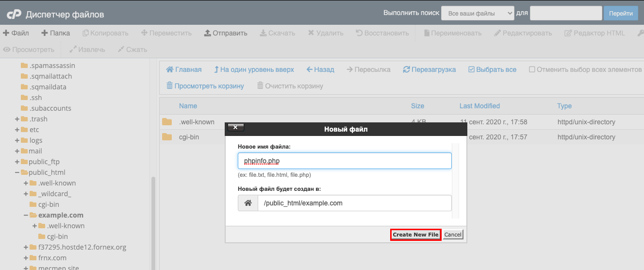
Task: Click the Create New File button
Action: click(415, 235)
